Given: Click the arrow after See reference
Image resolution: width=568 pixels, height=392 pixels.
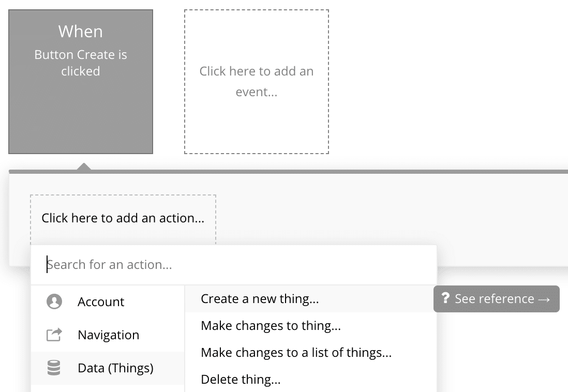Looking at the screenshot, I should (543, 299).
